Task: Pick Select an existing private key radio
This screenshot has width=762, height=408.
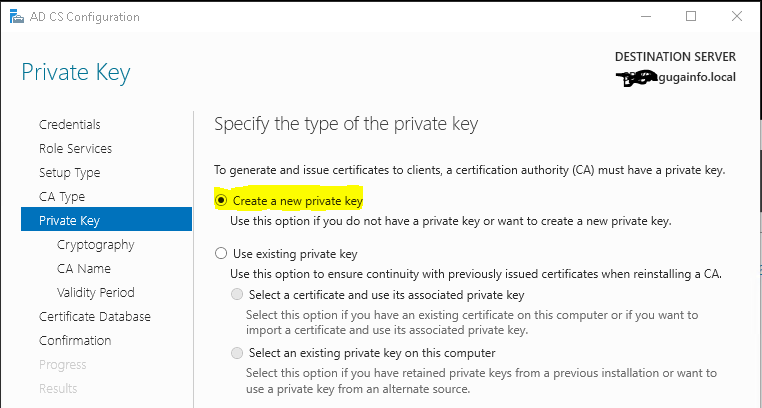Action: point(237,353)
